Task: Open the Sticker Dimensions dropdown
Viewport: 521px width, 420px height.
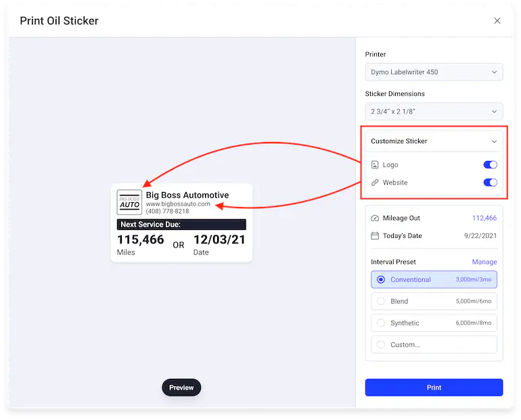Action: coord(434,111)
